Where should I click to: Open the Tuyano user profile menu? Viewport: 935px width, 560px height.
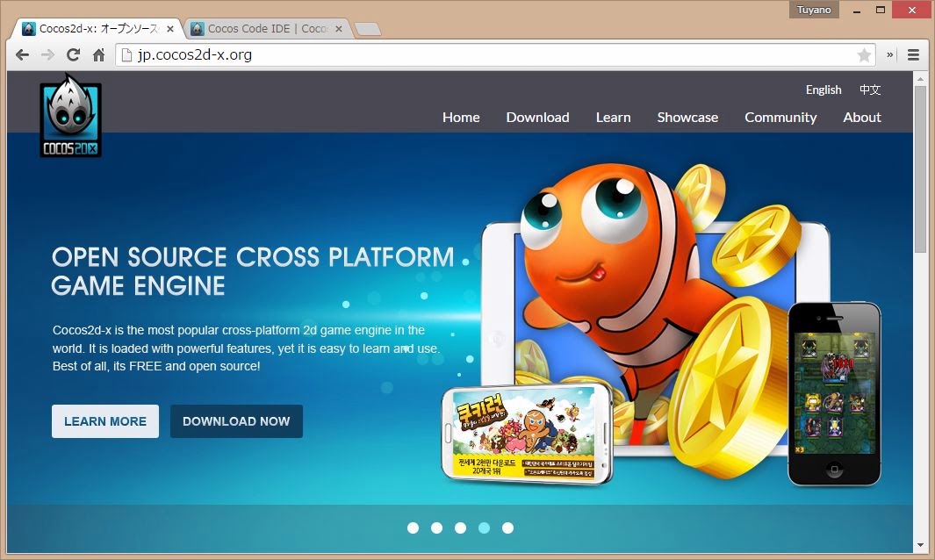[x=814, y=10]
